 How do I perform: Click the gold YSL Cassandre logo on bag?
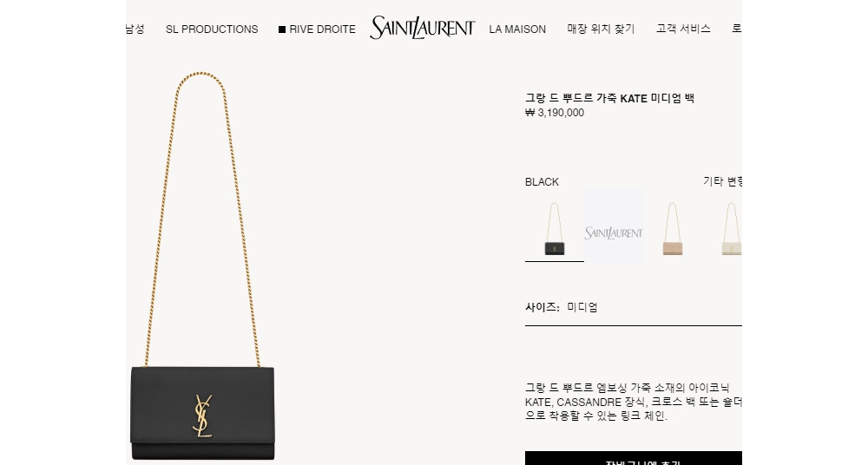[202, 416]
